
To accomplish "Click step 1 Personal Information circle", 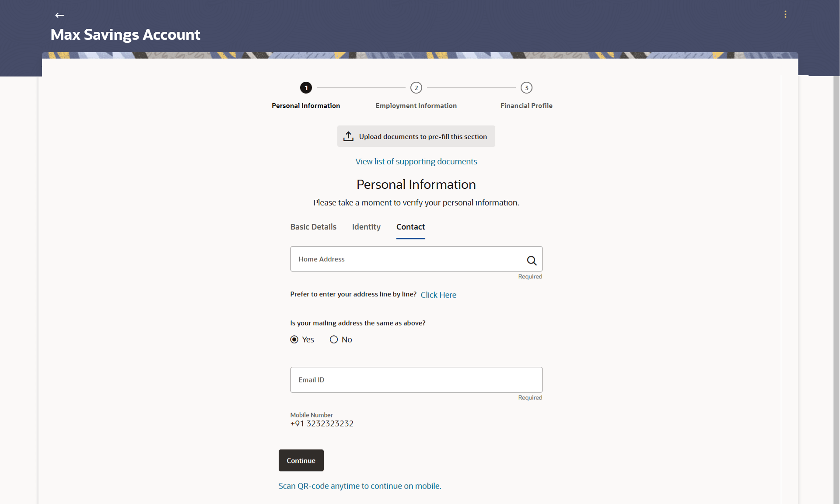I will click(306, 88).
